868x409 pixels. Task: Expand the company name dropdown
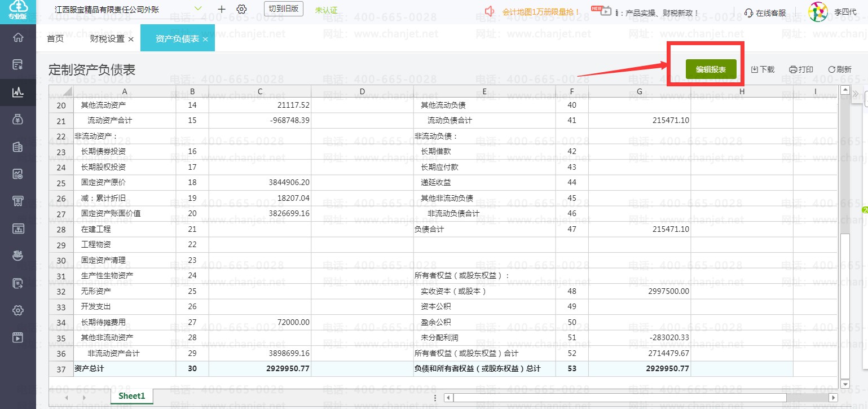tap(198, 8)
